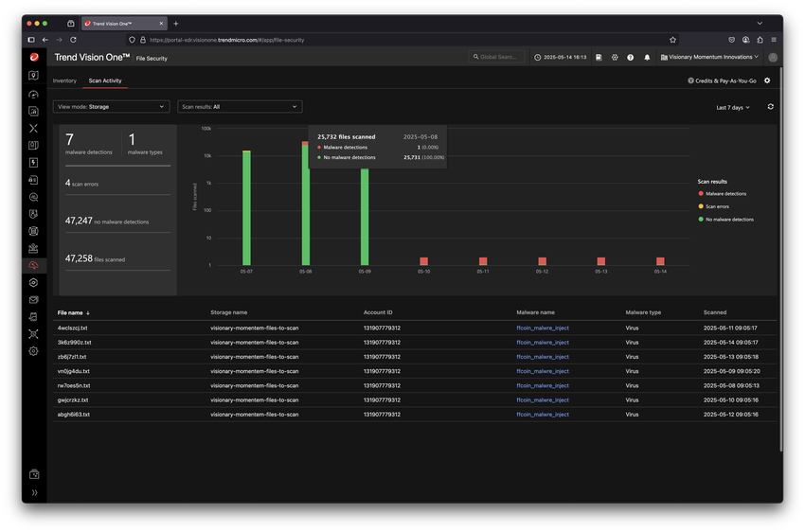Viewport: 805px width, 532px height.
Task: Open the X-shaped XDR sidebar icon
Action: 34,128
